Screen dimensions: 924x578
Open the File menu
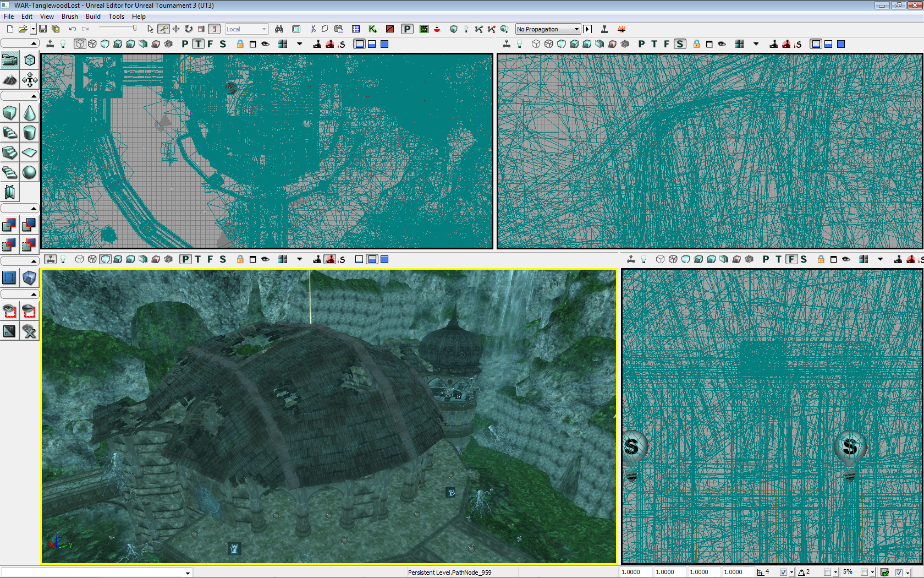tap(9, 17)
